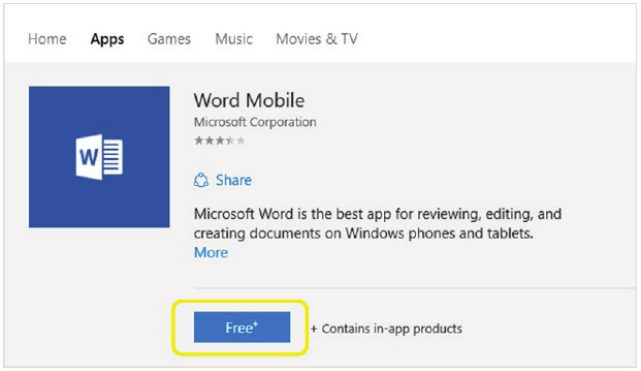Switch to Movies & TV tab

click(317, 39)
